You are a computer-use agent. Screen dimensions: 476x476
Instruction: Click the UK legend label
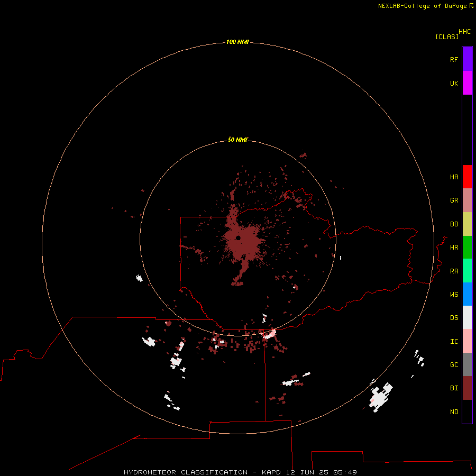454,83
